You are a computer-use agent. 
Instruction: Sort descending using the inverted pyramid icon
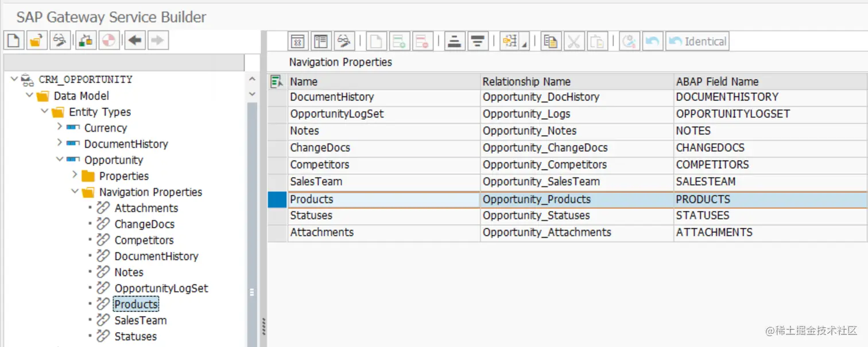[x=478, y=41]
